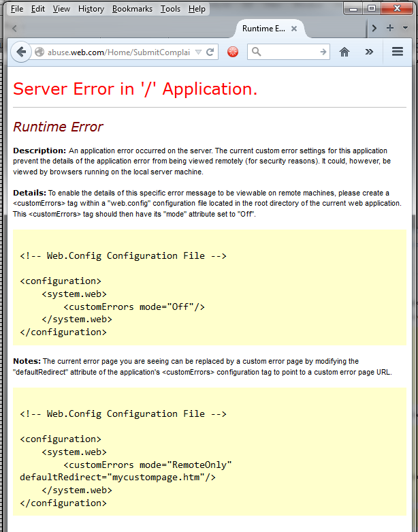Screen dimensions: 418x532
Task: Click the customErrors mode="Off" code line
Action: [x=134, y=307]
